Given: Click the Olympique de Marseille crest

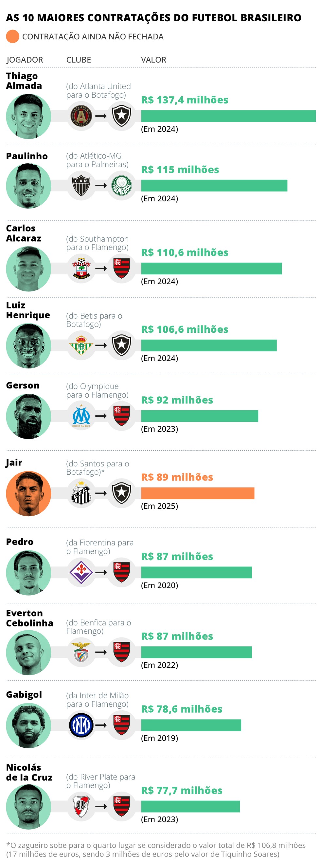Looking at the screenshot, I should click(x=81, y=416).
